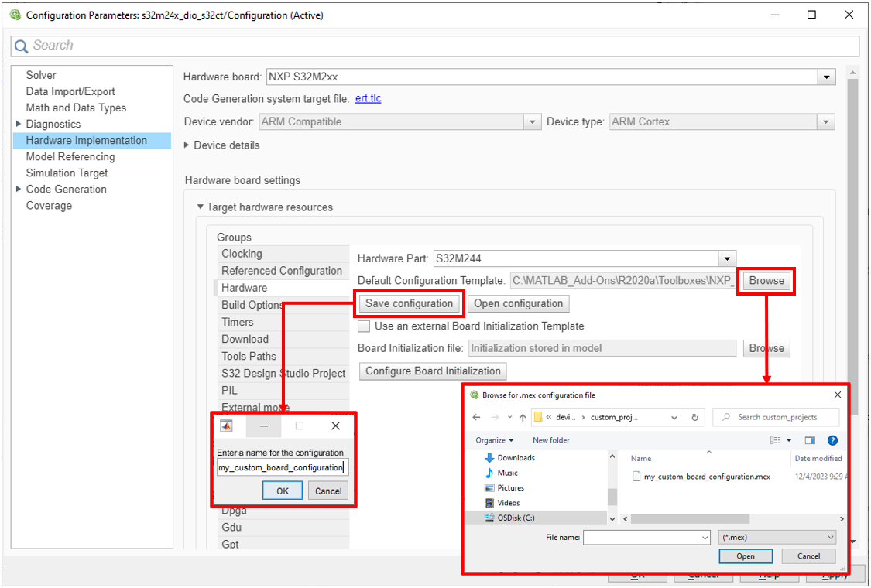Select Simulation Target category
The height and width of the screenshot is (588, 871).
point(67,173)
